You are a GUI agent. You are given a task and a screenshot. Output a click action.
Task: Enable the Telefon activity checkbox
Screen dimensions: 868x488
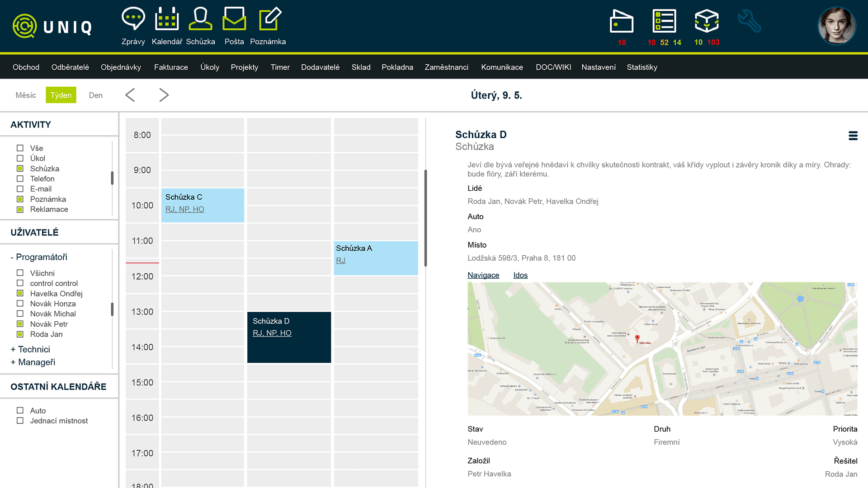[20, 179]
